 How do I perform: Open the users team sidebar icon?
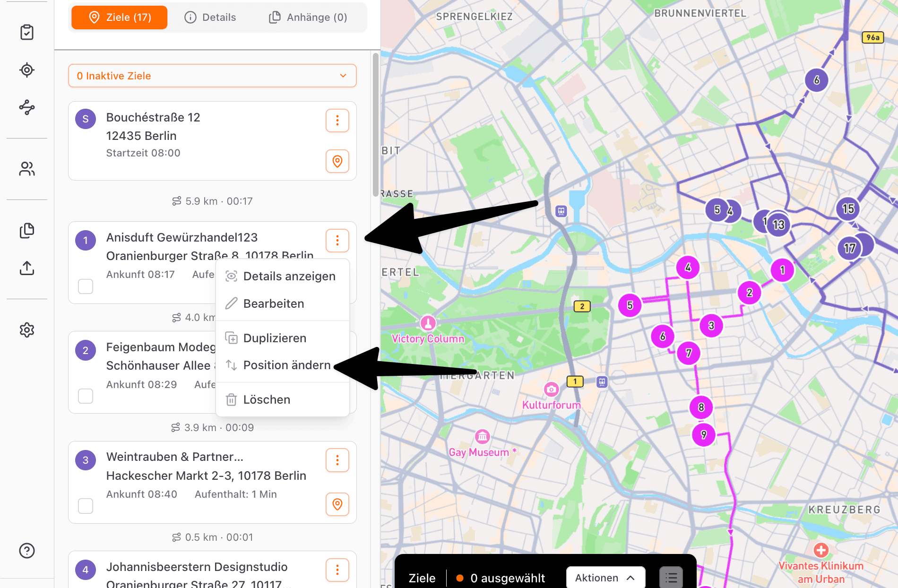click(x=27, y=169)
